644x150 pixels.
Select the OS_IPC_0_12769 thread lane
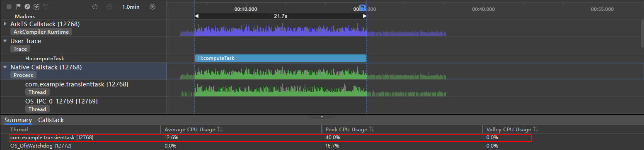(322, 105)
